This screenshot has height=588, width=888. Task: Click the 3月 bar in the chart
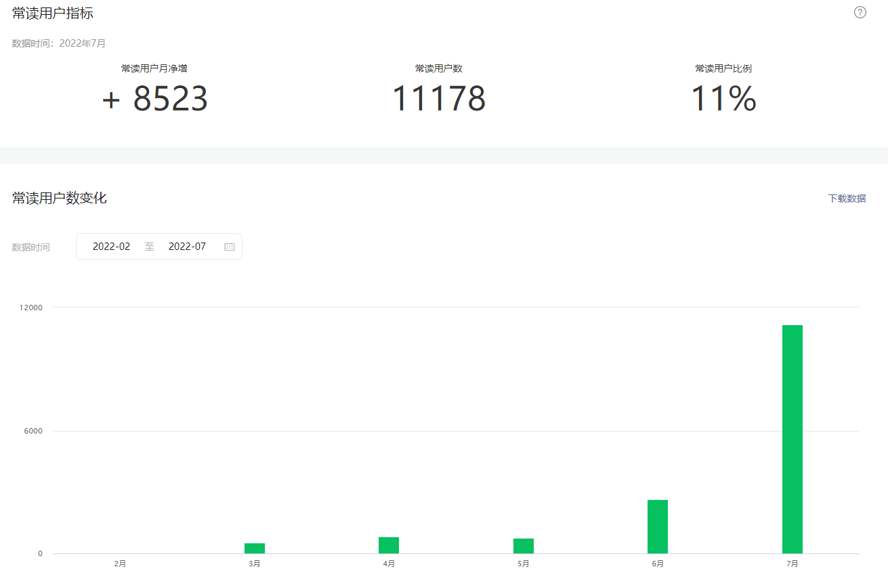[x=255, y=548]
